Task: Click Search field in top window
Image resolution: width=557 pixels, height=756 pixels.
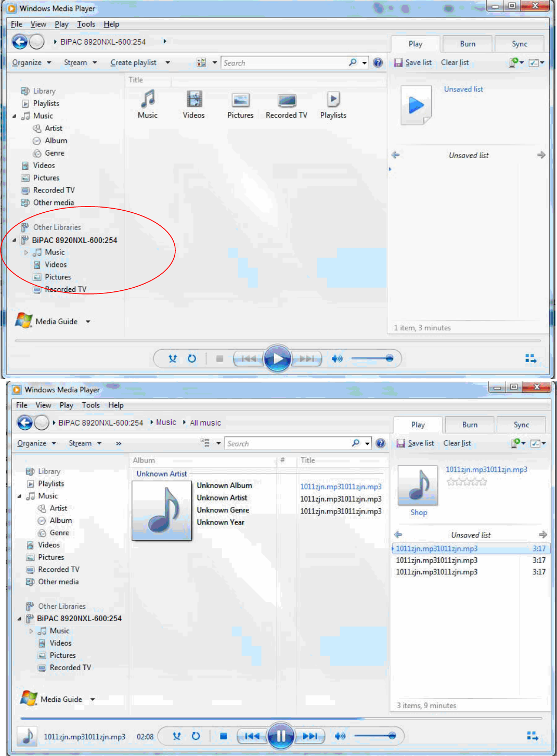Action: [x=285, y=62]
